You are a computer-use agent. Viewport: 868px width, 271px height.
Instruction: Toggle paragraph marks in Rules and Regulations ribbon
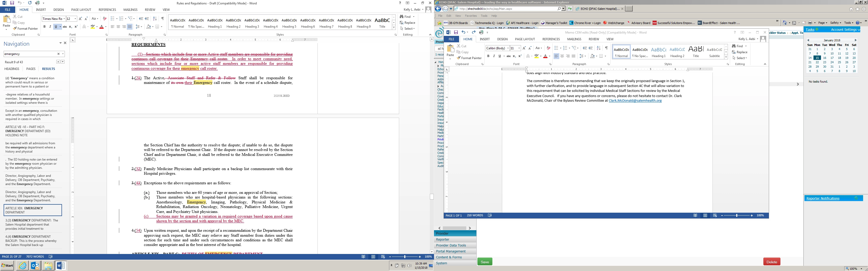[163, 19]
